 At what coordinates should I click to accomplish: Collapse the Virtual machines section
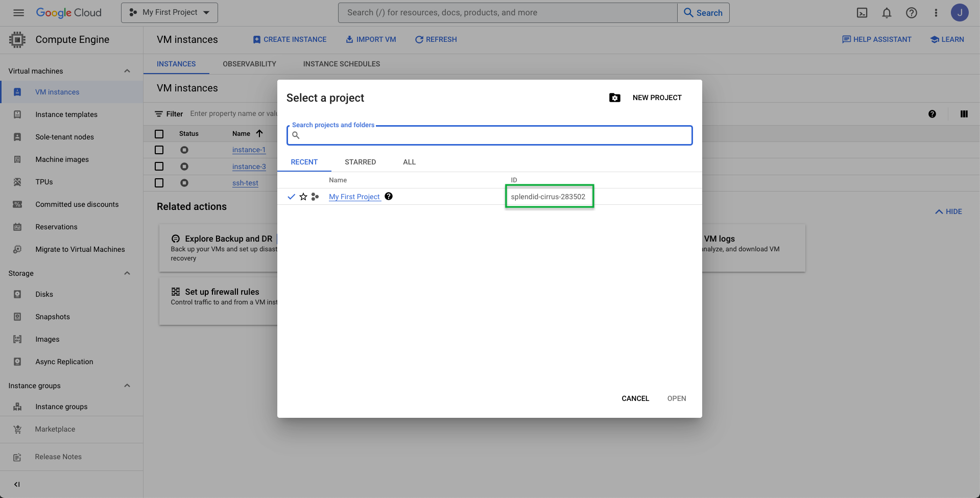(x=127, y=71)
